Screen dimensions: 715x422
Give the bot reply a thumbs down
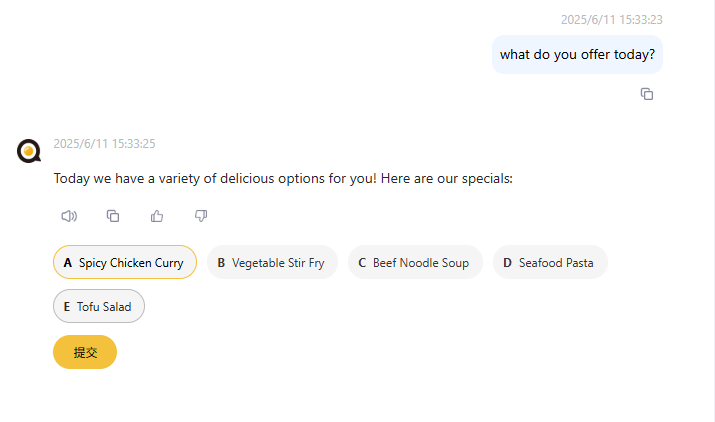point(201,216)
